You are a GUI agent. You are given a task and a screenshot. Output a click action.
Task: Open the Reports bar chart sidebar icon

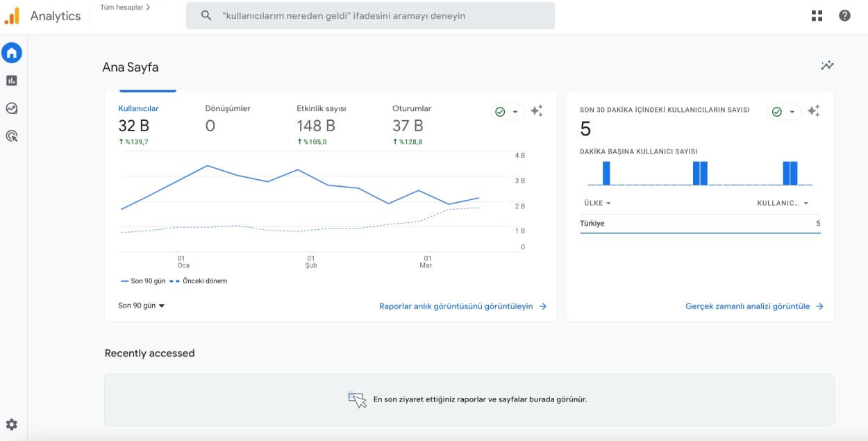(12, 81)
